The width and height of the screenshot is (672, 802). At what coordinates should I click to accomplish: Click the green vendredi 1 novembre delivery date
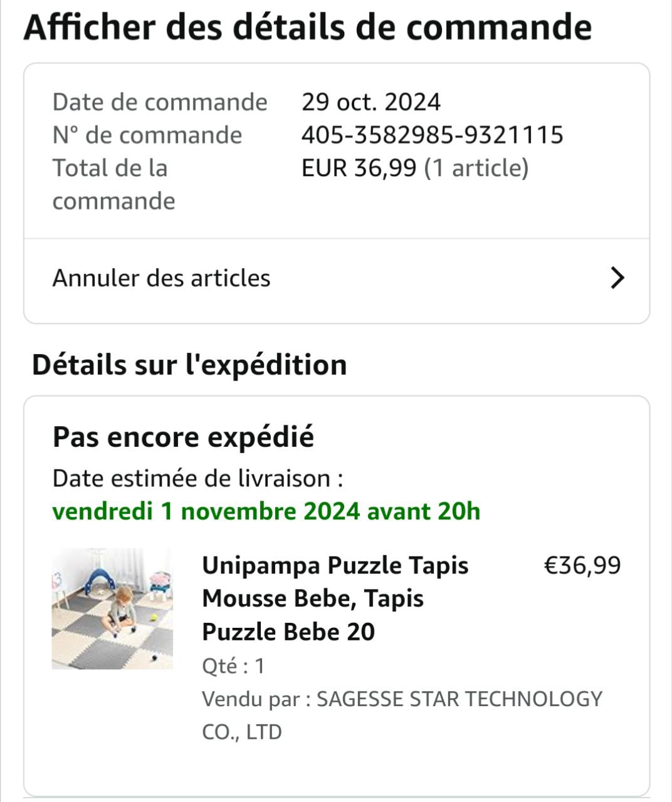coord(266,511)
